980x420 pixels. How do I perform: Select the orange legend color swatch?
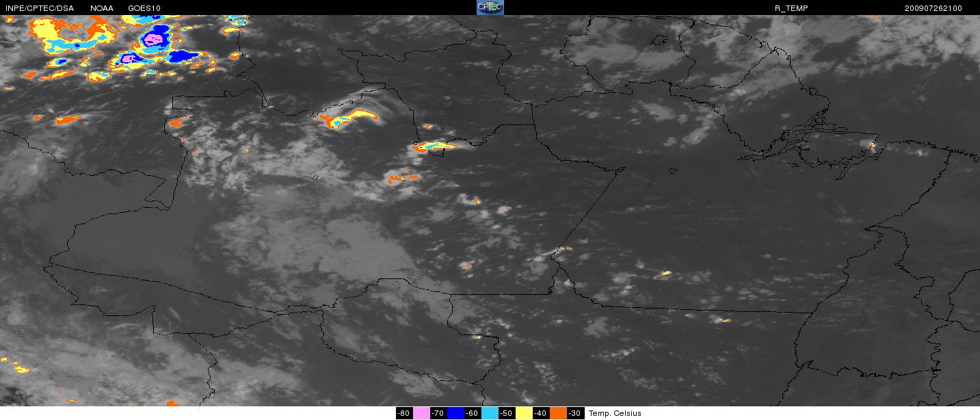click(558, 413)
